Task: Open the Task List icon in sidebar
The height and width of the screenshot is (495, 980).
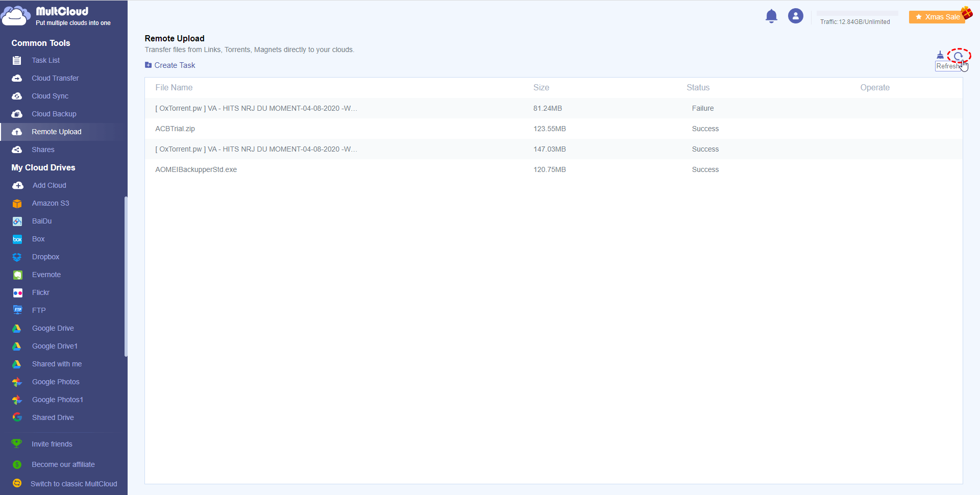Action: pyautogui.click(x=17, y=60)
